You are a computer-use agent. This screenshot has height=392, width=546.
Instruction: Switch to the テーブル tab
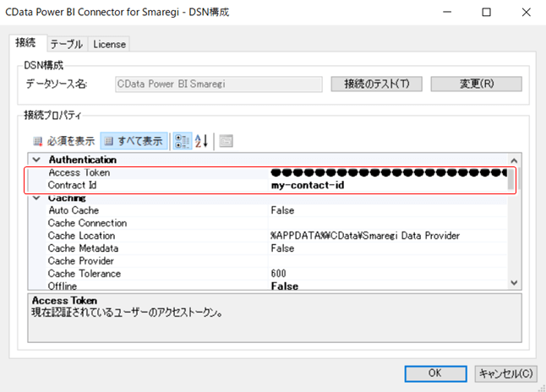(x=67, y=44)
